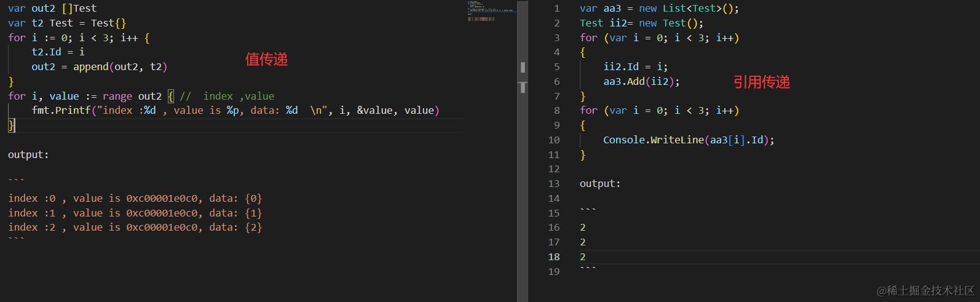Screen dimensions: 980x302
Task: Click the output '2' on current line 18
Action: [x=583, y=256]
